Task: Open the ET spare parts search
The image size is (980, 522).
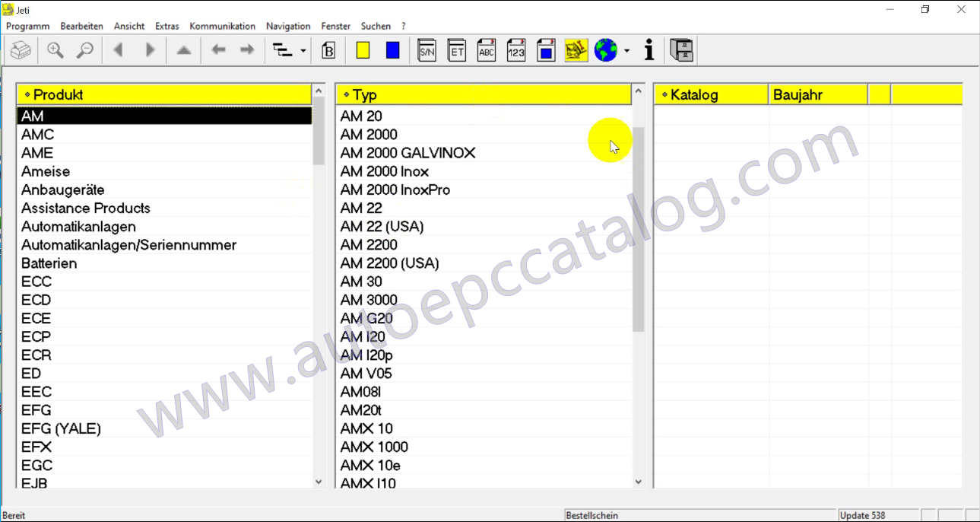Action: coord(456,49)
